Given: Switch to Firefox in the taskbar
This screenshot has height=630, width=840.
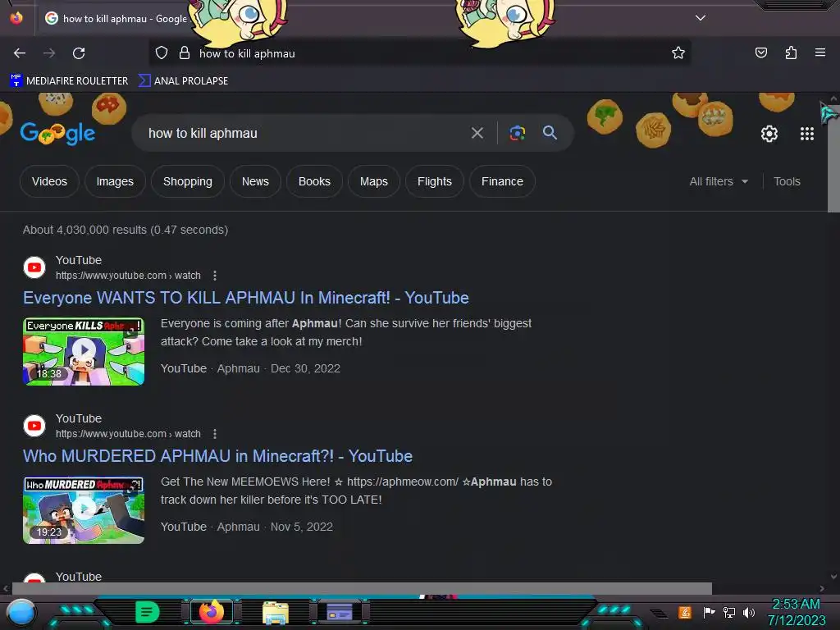Looking at the screenshot, I should pos(211,612).
